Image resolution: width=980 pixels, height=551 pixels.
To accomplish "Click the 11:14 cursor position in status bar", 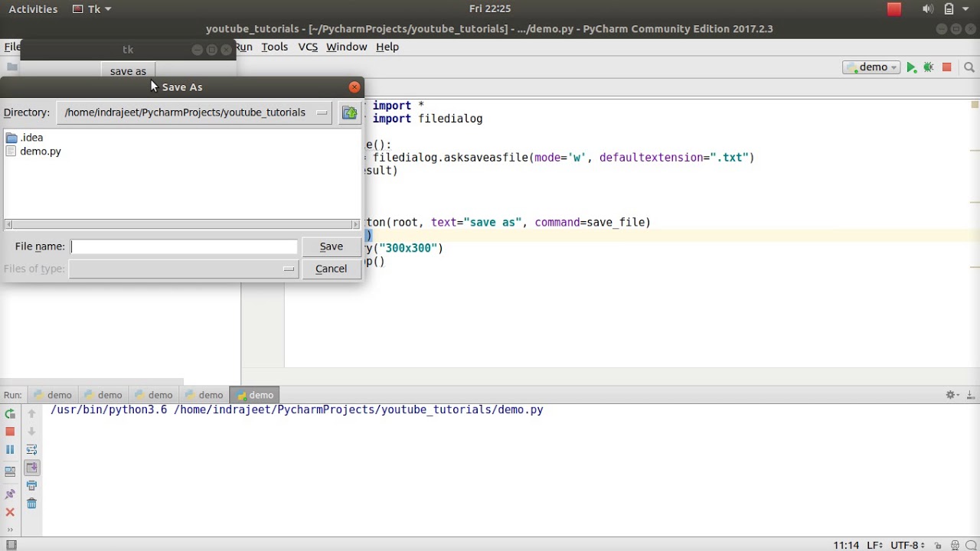I will pyautogui.click(x=846, y=545).
